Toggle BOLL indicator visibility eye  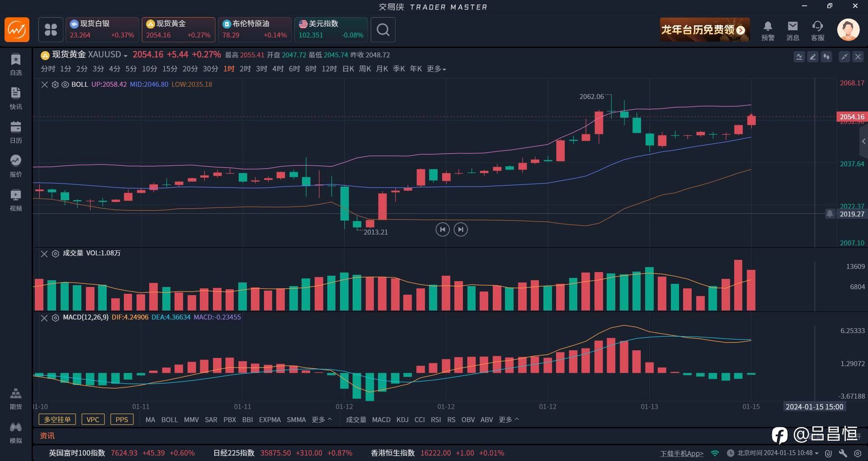[65, 85]
